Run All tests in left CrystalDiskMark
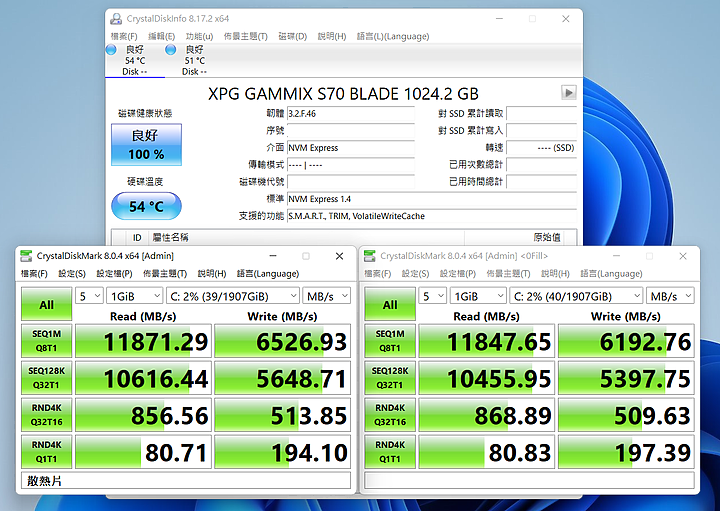Screen dimensions: 720x511 46,304
